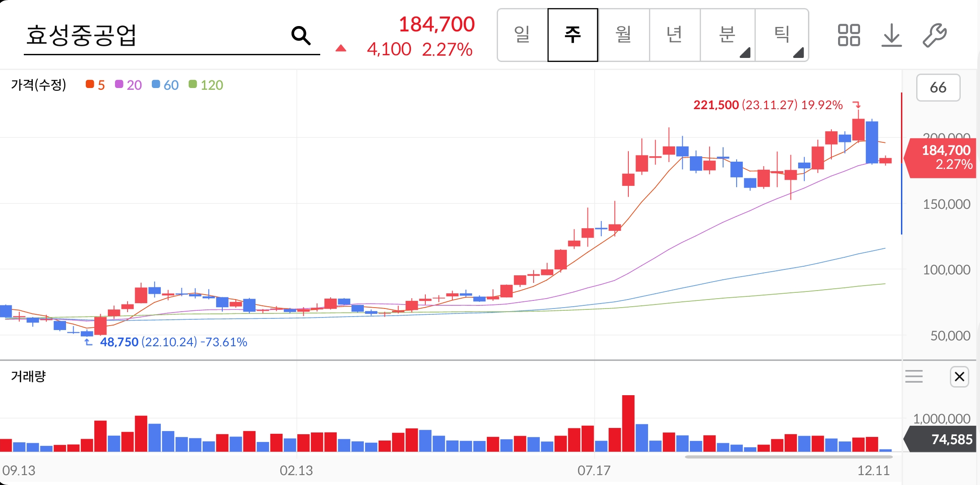Screen dimensions: 980x485
Task: Click the 221,500 high price marker arrow
Action: coord(857,105)
